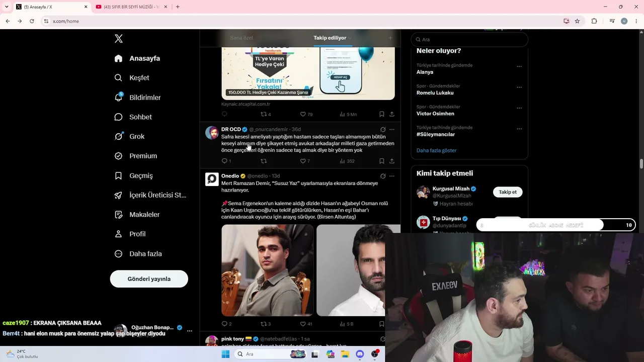
Task: Open the A1 Capital ad image
Action: click(308, 73)
